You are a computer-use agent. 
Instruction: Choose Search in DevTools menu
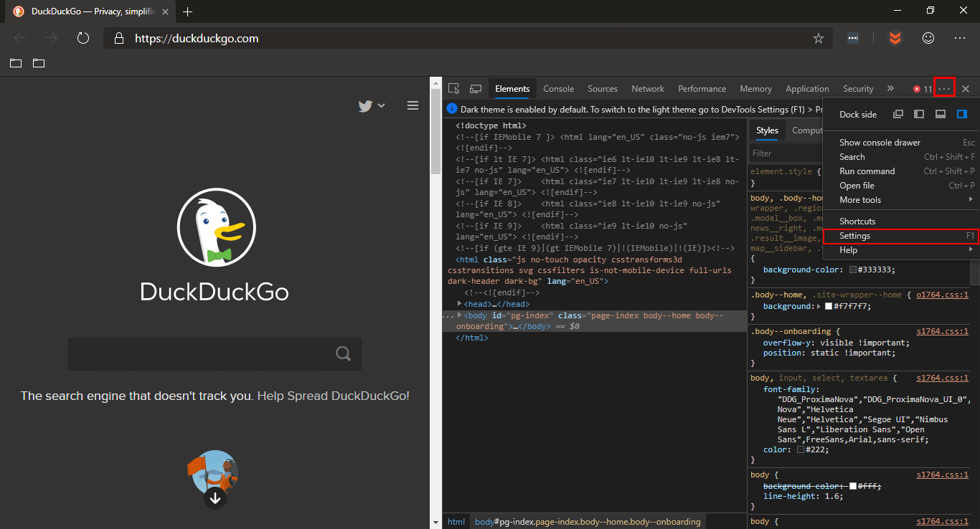[x=901, y=157]
